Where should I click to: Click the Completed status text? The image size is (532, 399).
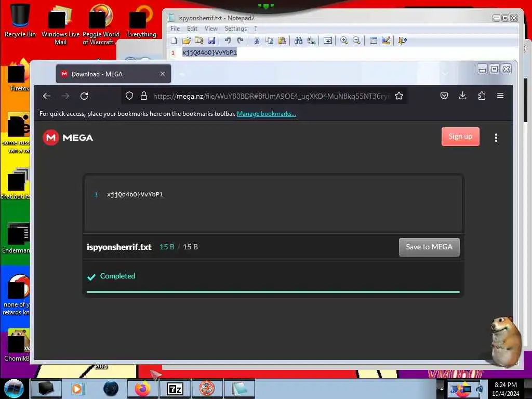pyautogui.click(x=117, y=276)
